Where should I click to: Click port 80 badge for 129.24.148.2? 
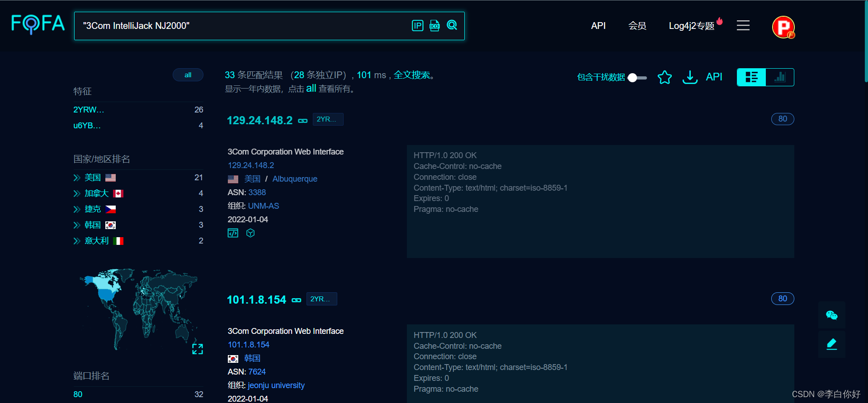pos(783,119)
